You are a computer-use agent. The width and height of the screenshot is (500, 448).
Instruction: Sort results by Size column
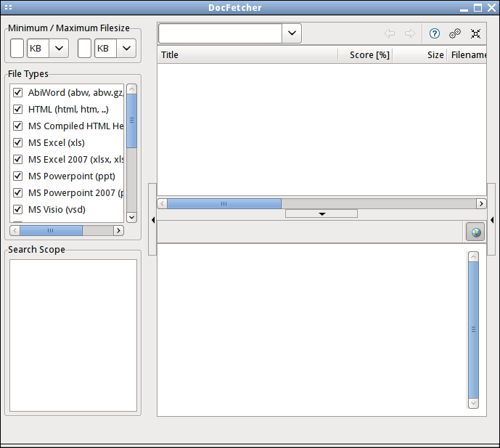pos(419,54)
